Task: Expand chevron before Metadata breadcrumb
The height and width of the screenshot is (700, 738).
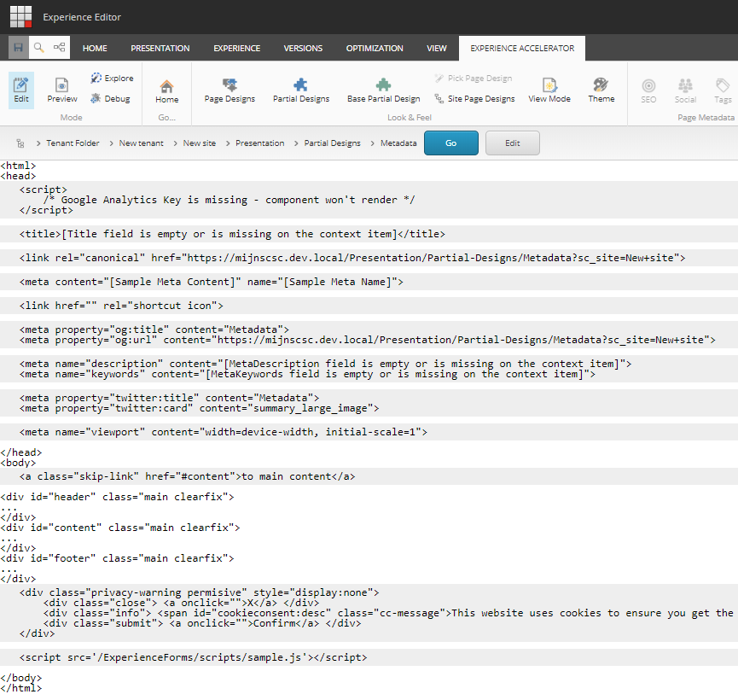Action: [x=372, y=143]
